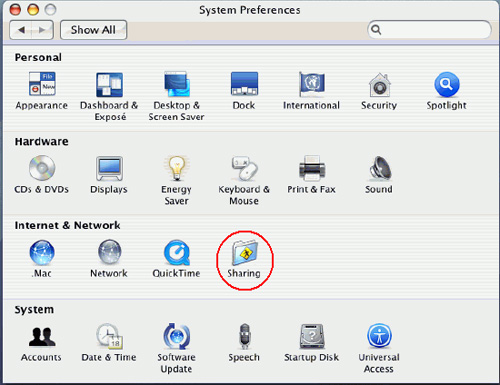
Task: Open the Network preferences icon
Action: coord(109,252)
